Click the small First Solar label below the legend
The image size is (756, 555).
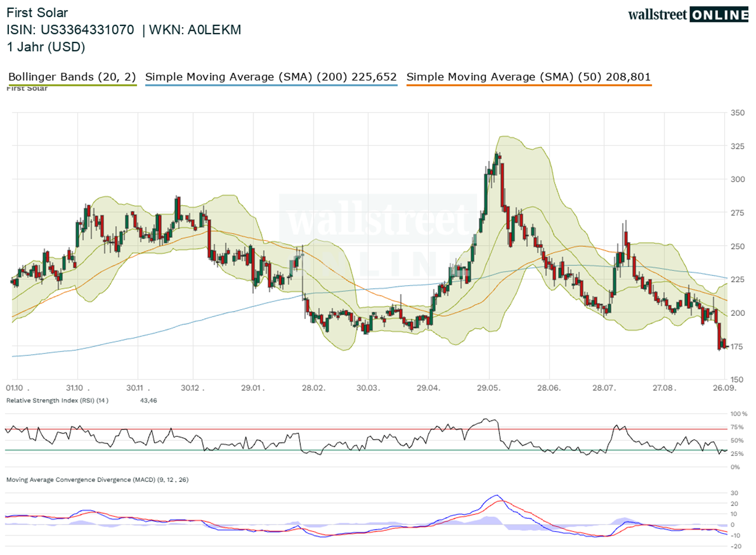pos(27,89)
